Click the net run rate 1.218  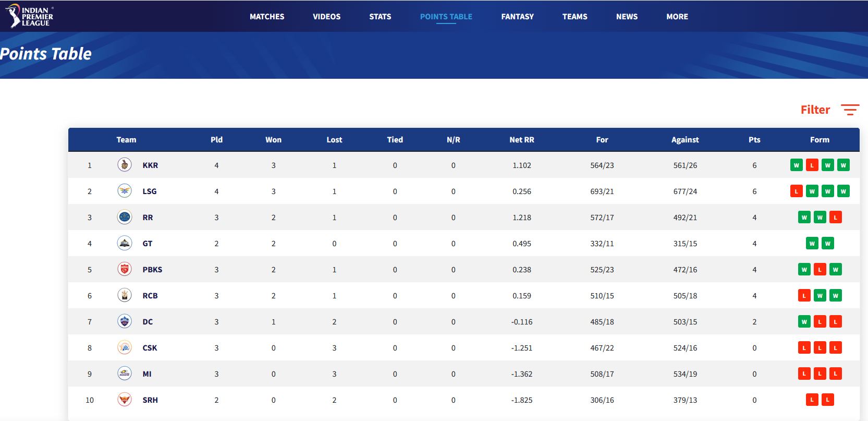click(522, 218)
